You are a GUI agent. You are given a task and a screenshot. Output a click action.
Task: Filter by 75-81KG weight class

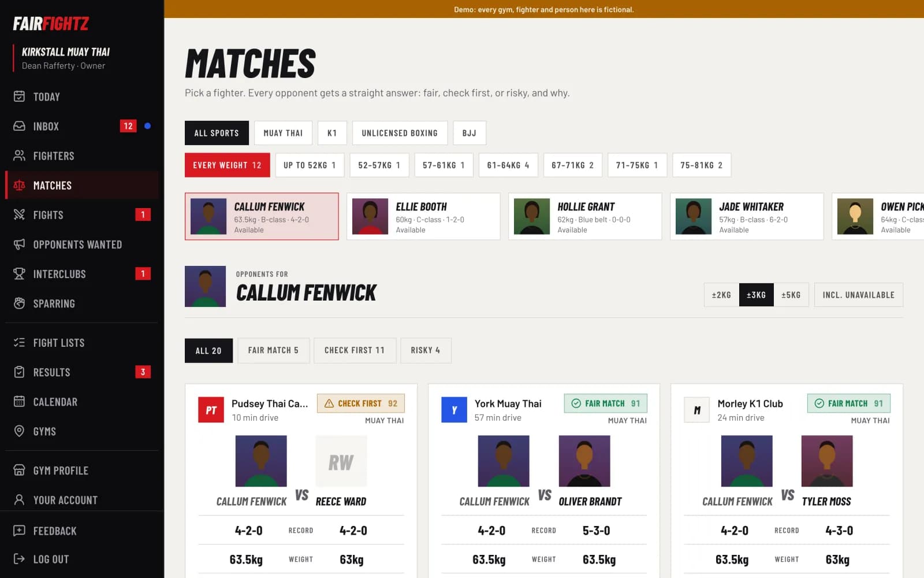pyautogui.click(x=702, y=165)
